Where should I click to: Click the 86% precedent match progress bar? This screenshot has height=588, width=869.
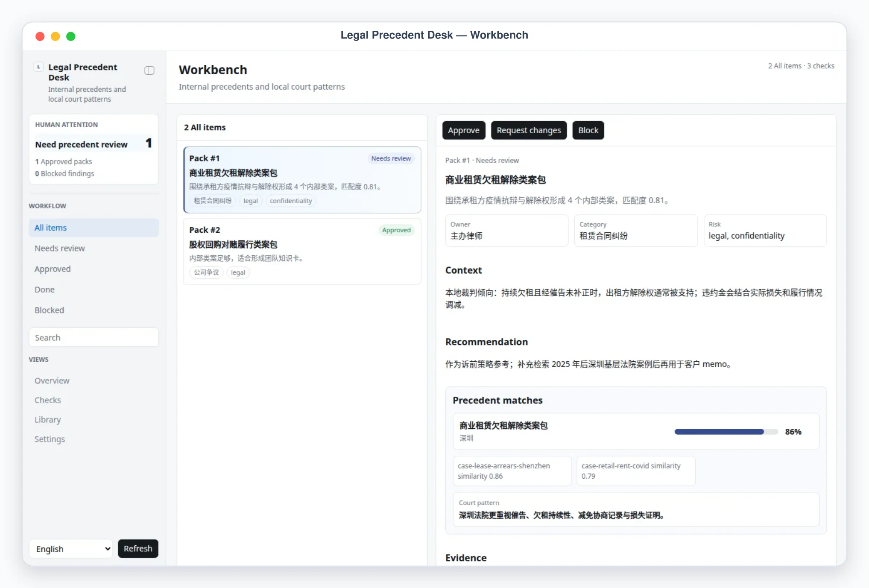[x=726, y=432]
